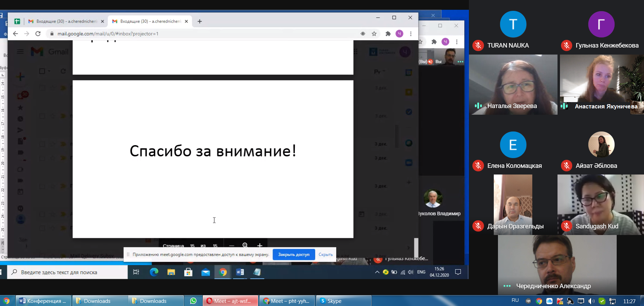Zoom out the document preview with minus
This screenshot has width=644, height=306.
pyautogui.click(x=231, y=245)
